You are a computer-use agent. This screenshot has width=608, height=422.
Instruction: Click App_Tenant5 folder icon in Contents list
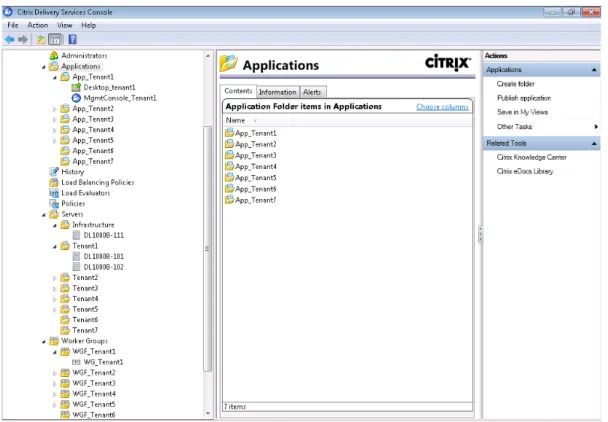(230, 178)
